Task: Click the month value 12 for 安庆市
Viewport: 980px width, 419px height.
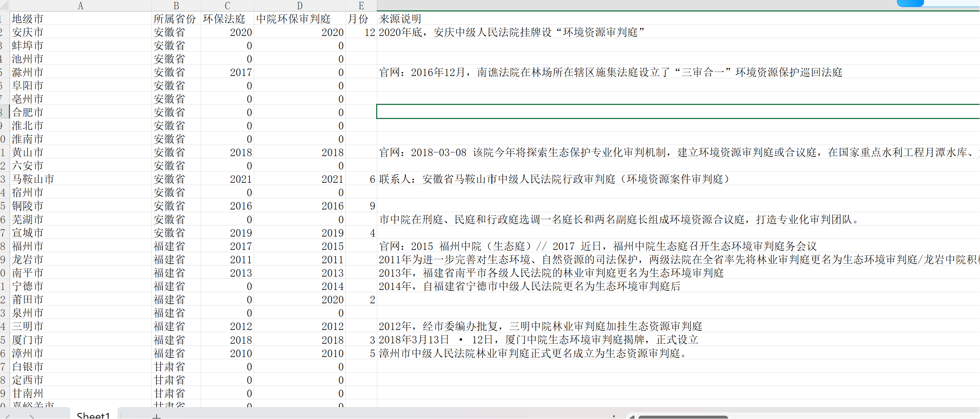Action: 369,32
